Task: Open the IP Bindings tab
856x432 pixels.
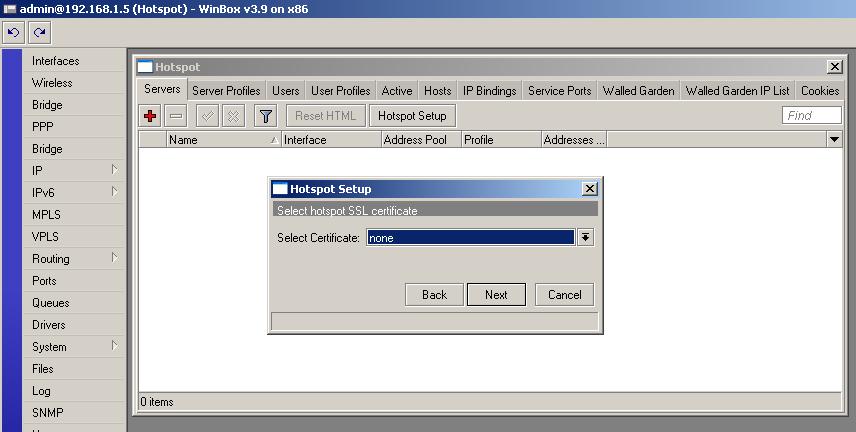Action: click(490, 91)
